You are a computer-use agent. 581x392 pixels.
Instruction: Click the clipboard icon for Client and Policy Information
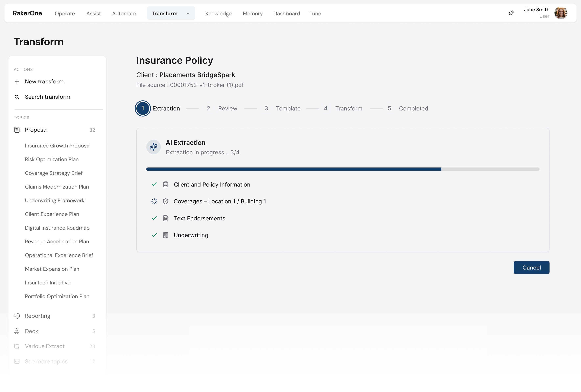[165, 184]
